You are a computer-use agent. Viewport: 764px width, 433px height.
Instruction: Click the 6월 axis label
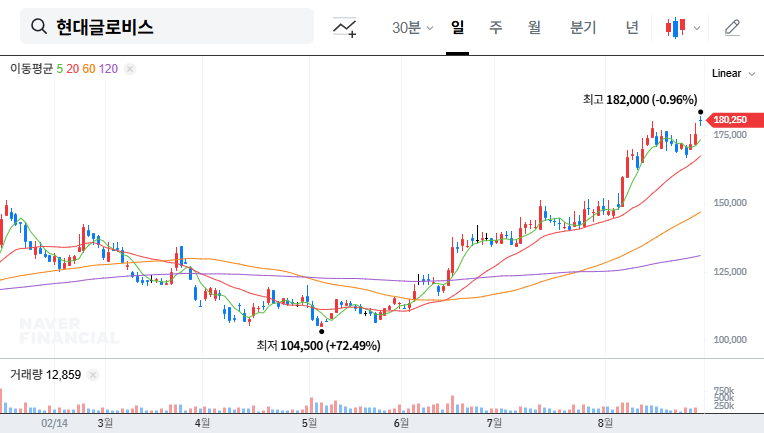pyautogui.click(x=401, y=423)
